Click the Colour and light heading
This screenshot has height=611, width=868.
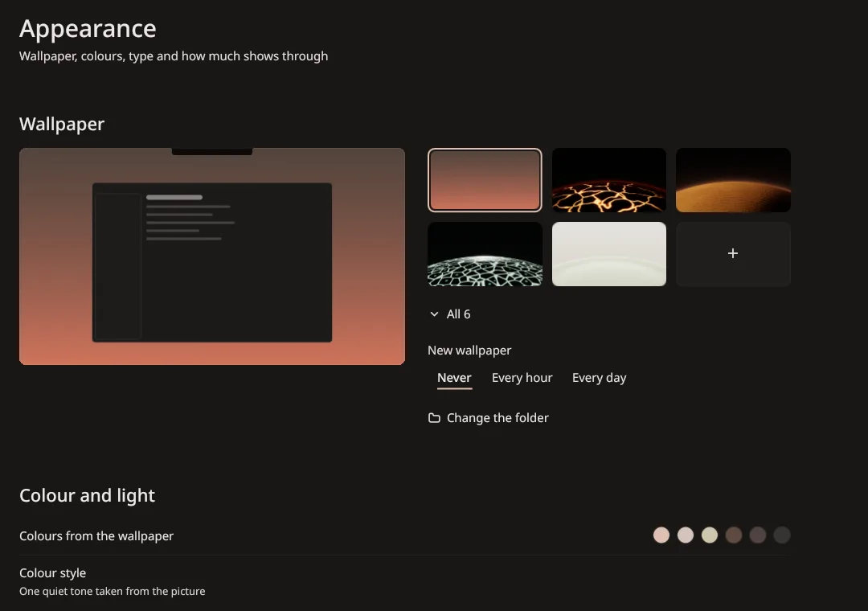(x=87, y=494)
